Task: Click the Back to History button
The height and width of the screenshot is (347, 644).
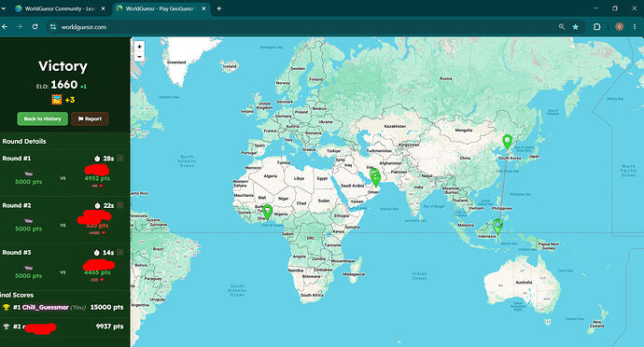Action: pyautogui.click(x=42, y=118)
